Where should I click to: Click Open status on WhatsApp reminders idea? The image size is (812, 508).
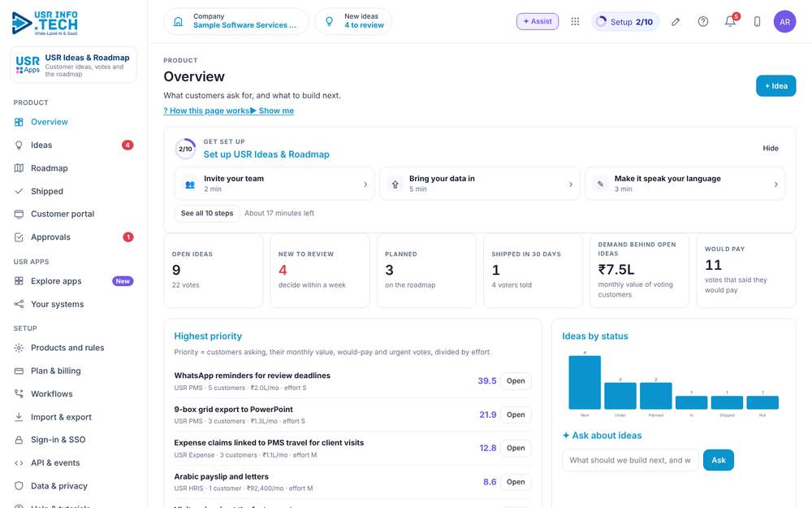point(516,381)
